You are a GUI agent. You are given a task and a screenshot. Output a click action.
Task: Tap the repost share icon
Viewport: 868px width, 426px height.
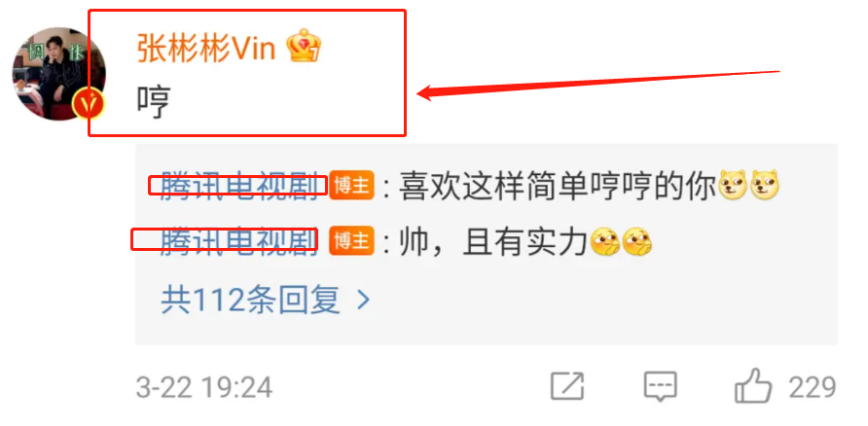tap(567, 385)
